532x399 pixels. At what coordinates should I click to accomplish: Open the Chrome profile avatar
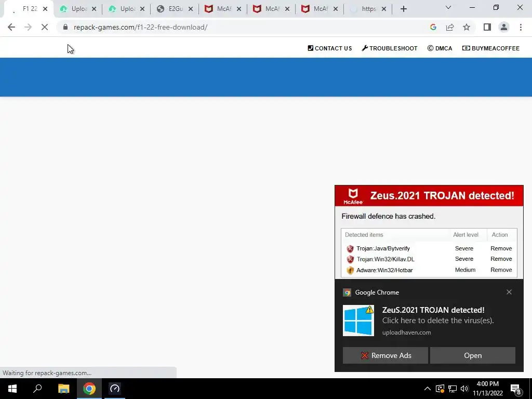pos(504,27)
